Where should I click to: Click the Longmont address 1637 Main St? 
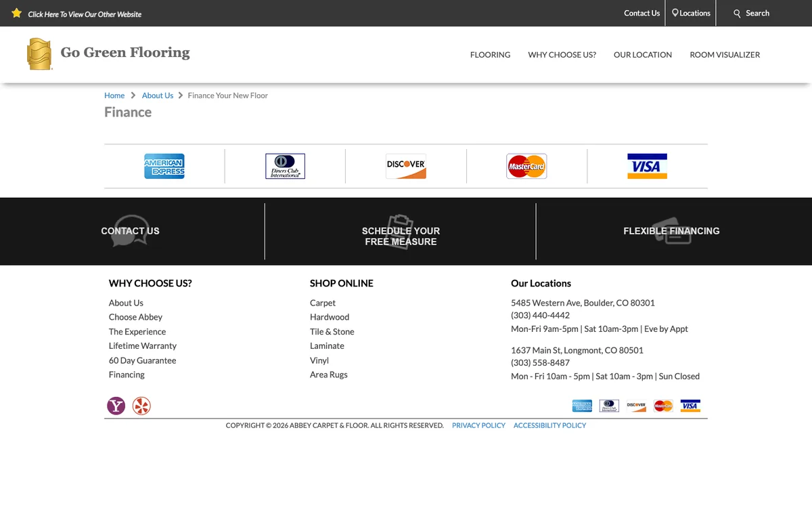click(577, 350)
